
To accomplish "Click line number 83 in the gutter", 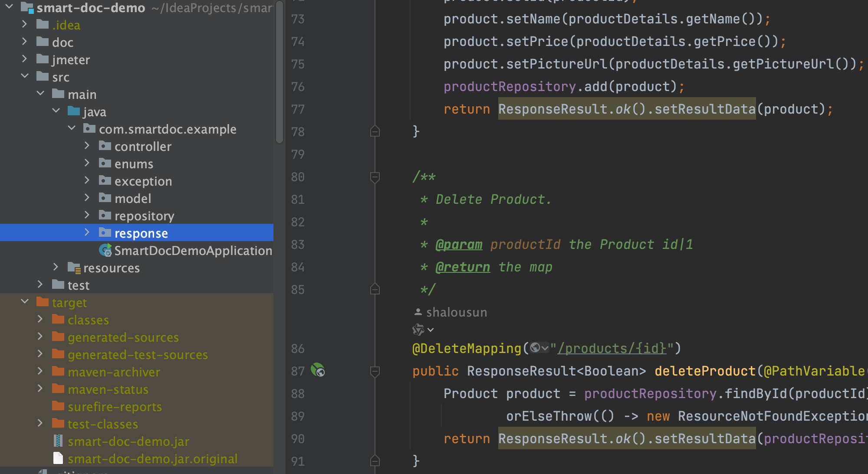I will 298,245.
